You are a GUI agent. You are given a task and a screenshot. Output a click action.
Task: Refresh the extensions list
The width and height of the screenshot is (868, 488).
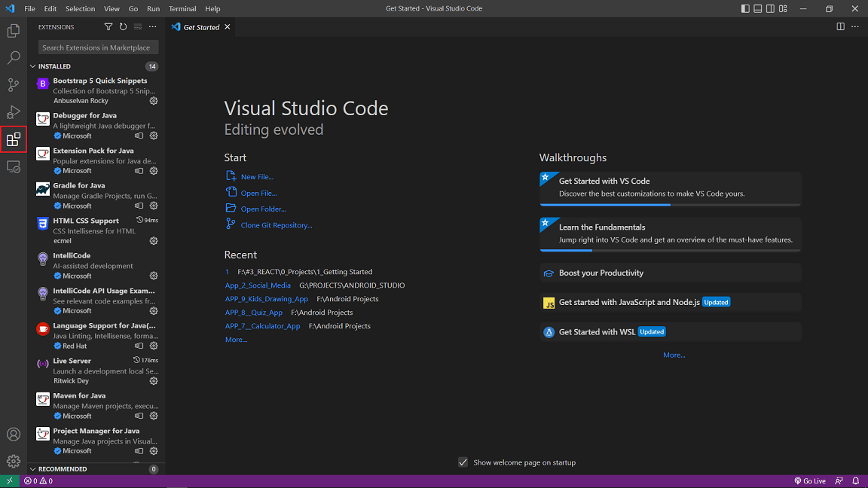(x=123, y=26)
